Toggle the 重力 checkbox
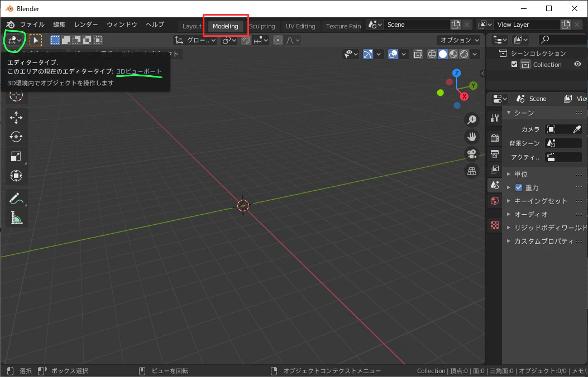588x377 pixels. (519, 187)
